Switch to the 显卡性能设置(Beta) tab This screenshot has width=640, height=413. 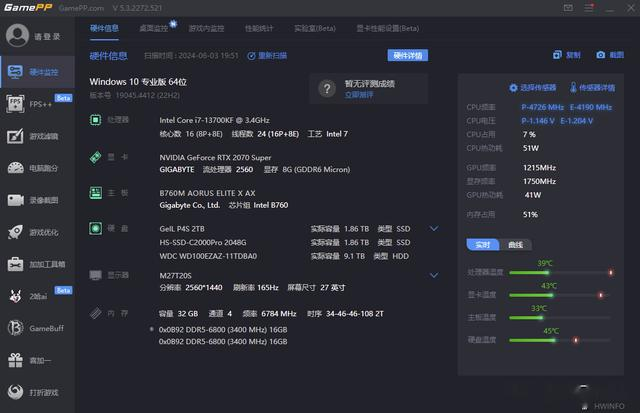388,28
